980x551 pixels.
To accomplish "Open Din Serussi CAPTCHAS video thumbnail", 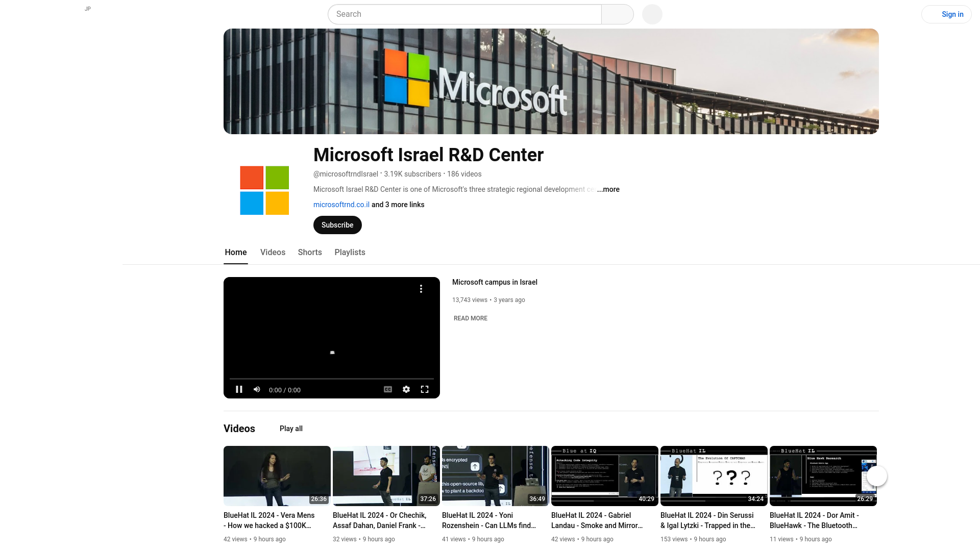I will pos(714,476).
